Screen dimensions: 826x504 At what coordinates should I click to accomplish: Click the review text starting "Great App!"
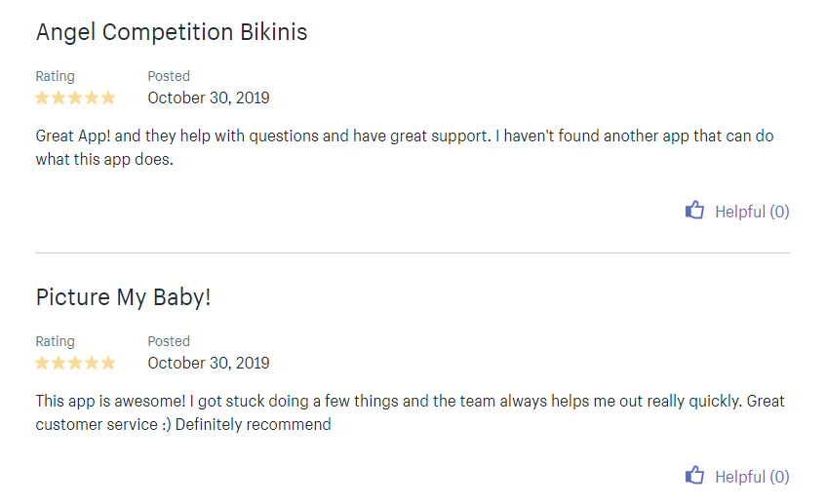pyautogui.click(x=404, y=147)
